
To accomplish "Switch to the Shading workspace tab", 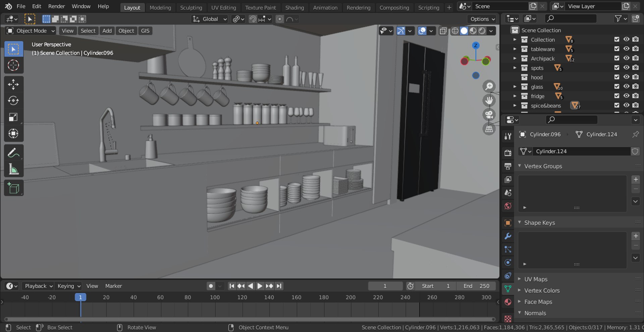I will click(294, 7).
